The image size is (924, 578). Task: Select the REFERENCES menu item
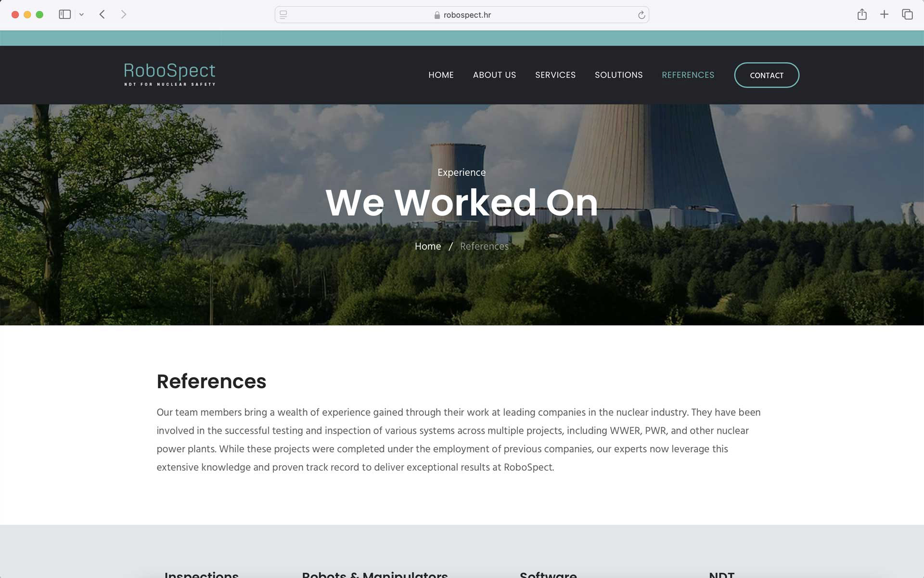[x=688, y=75]
